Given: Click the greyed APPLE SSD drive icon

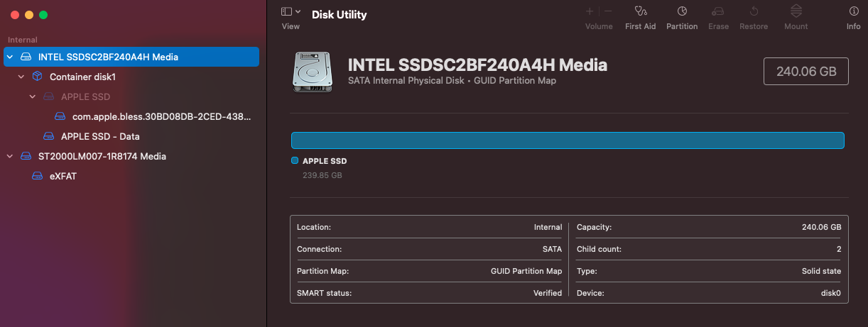Looking at the screenshot, I should coord(48,96).
